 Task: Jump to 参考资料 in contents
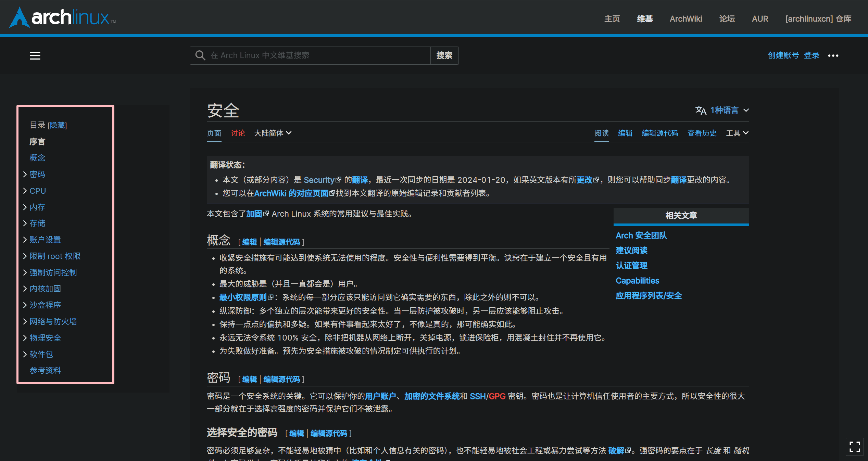(45, 370)
